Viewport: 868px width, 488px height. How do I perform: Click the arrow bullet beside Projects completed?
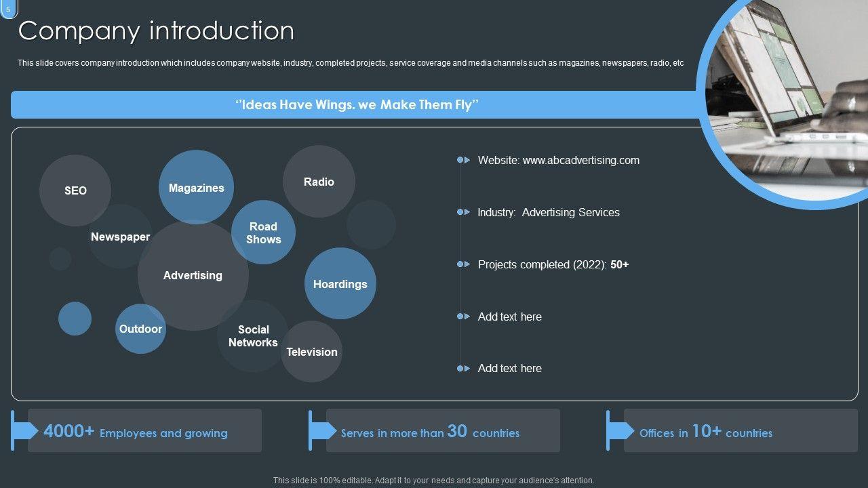coord(463,264)
